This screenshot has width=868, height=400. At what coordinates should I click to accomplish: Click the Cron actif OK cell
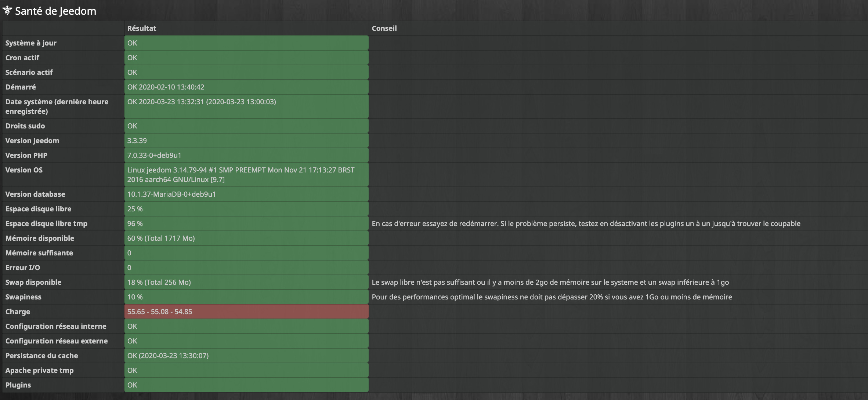coord(246,58)
